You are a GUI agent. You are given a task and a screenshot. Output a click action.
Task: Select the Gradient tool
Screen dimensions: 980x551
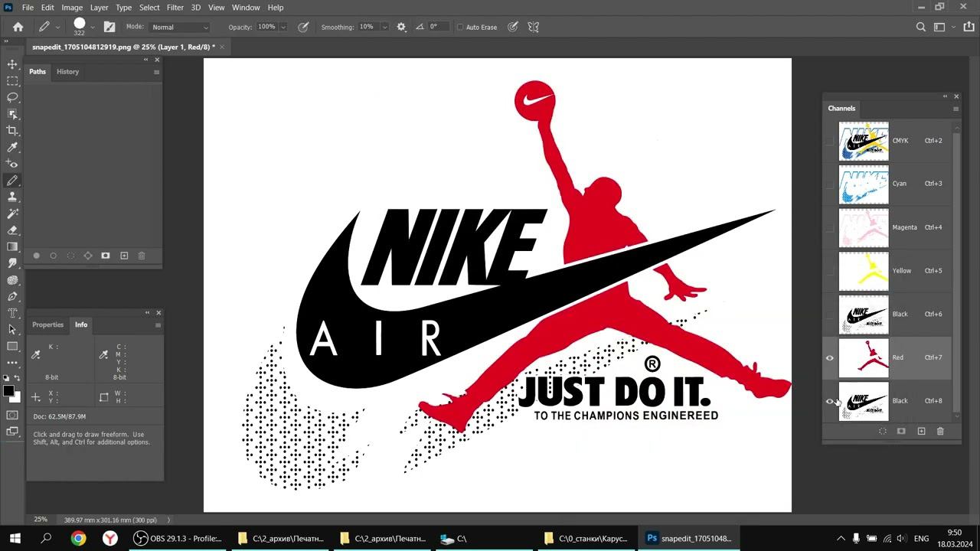(x=12, y=247)
